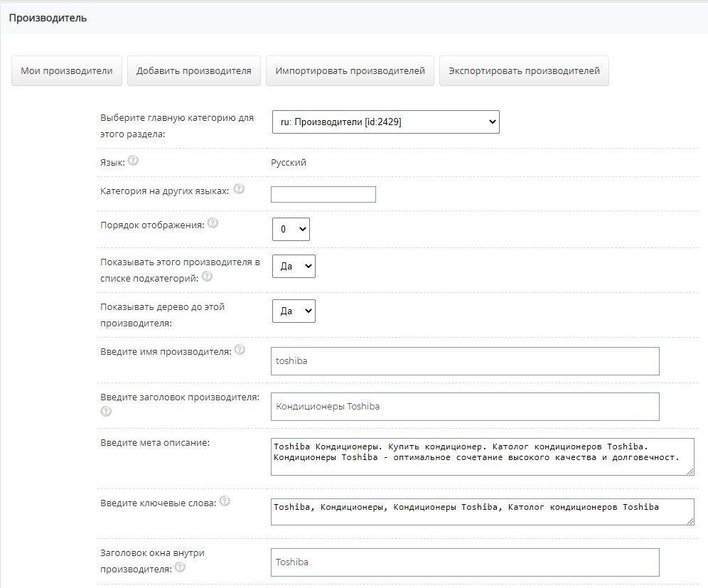Click help icon for Заголовок окна внутри производителя

(180, 567)
